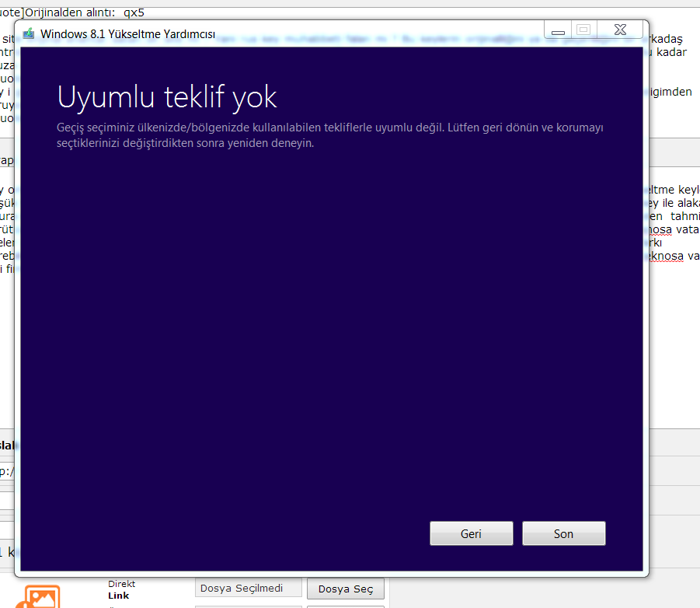Click the Dosya Seç button in browser
Screen dimensions: 700x608
(346, 589)
